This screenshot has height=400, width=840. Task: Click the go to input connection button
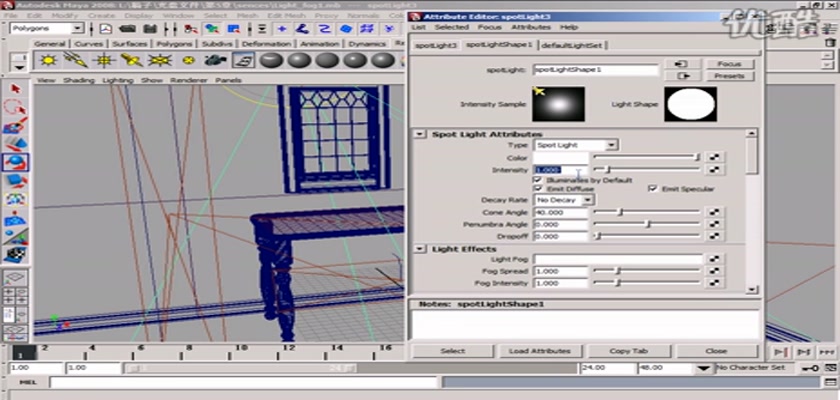[x=682, y=64]
